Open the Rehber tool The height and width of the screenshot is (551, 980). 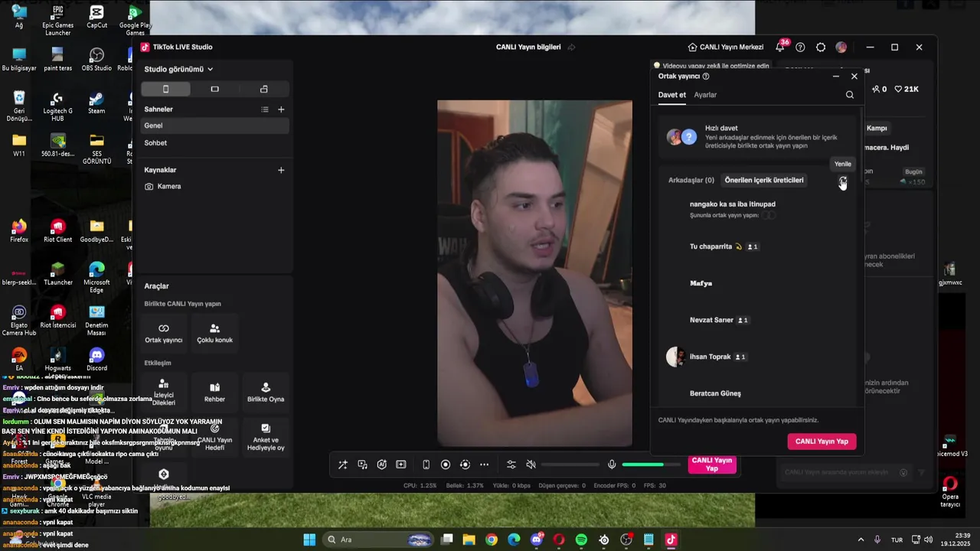pos(214,393)
